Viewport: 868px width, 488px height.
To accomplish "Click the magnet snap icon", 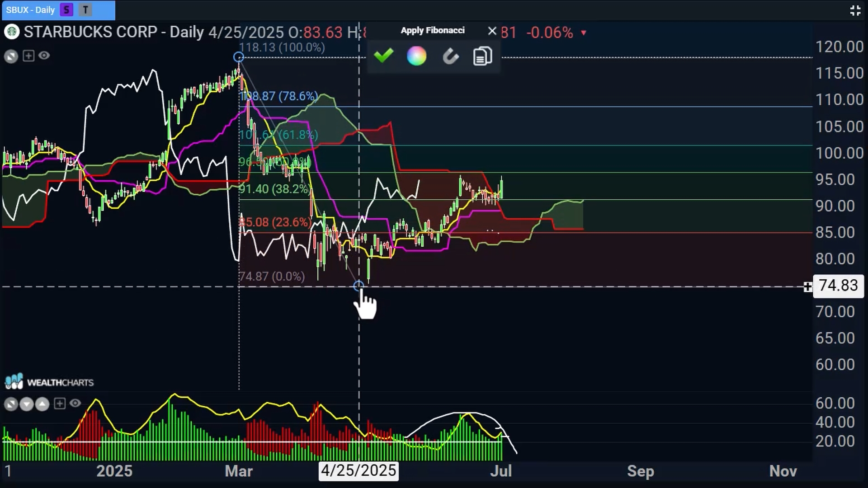I will (x=450, y=56).
